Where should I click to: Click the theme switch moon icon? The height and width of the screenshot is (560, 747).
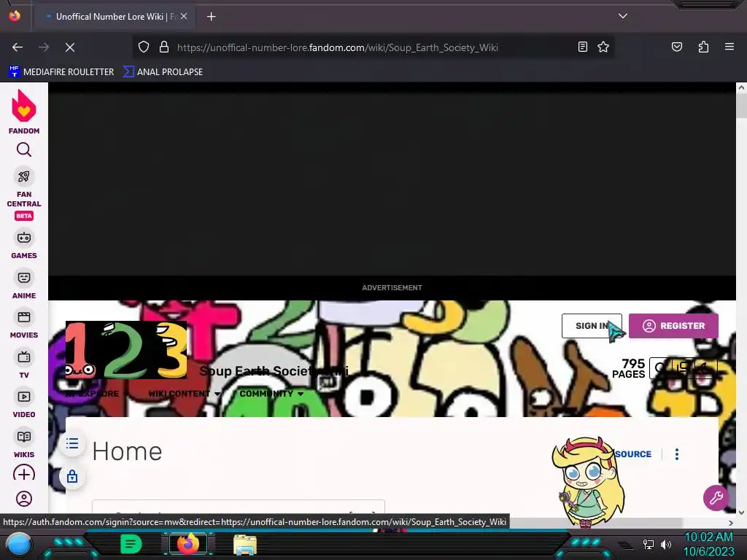pyautogui.click(x=705, y=367)
